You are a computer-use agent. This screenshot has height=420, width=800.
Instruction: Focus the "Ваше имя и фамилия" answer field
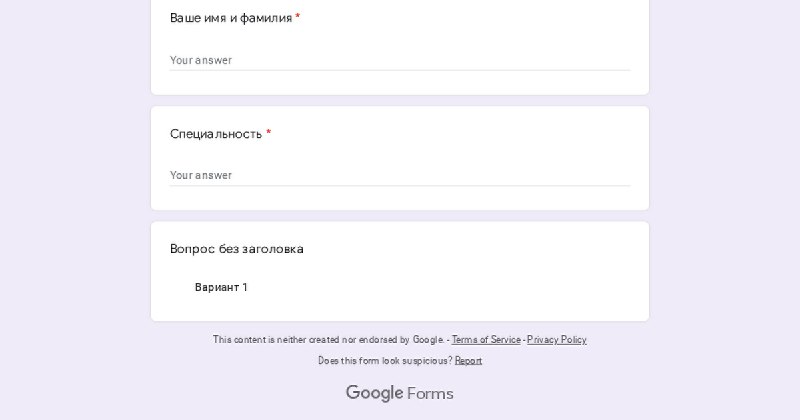click(x=399, y=60)
